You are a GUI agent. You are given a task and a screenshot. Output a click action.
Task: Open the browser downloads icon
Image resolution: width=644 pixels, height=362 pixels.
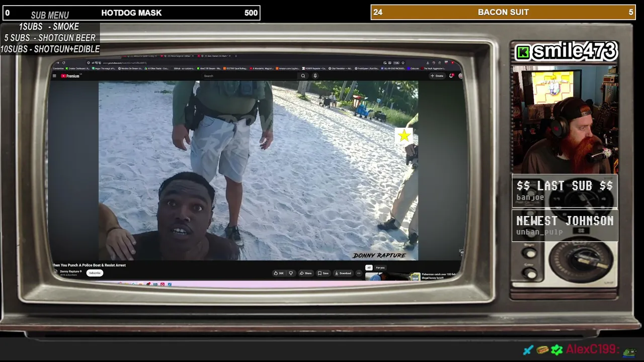click(427, 63)
